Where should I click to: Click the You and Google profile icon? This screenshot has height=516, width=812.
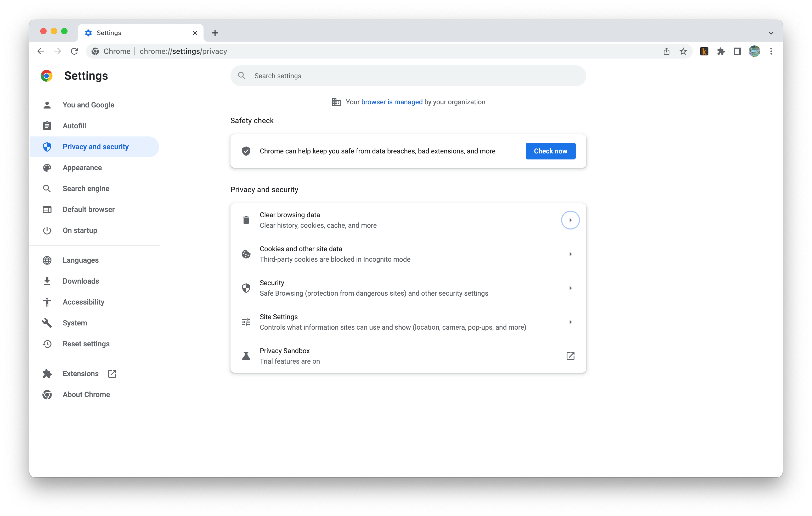click(48, 105)
